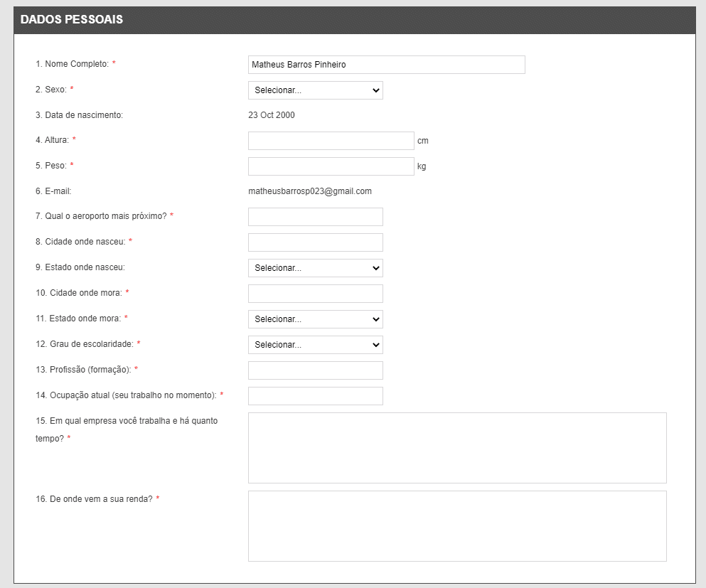706x588 pixels.
Task: Click the Cidade onde mora field
Action: [315, 294]
